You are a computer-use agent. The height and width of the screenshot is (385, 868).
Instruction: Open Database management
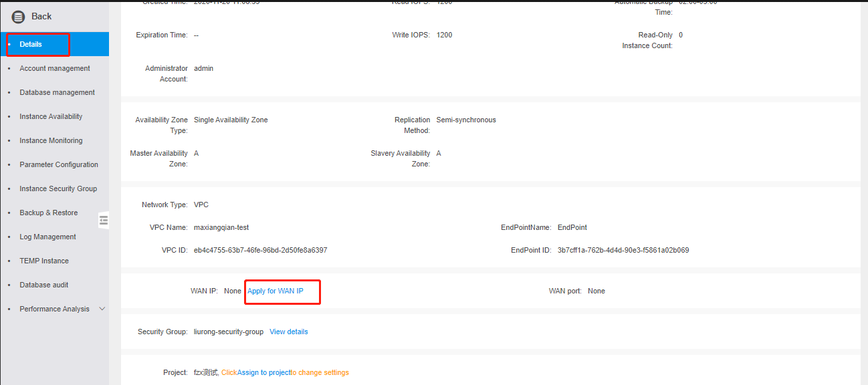(x=54, y=92)
